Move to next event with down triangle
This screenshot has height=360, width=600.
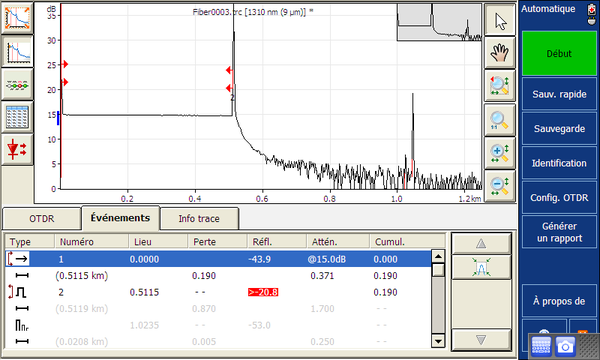click(481, 340)
